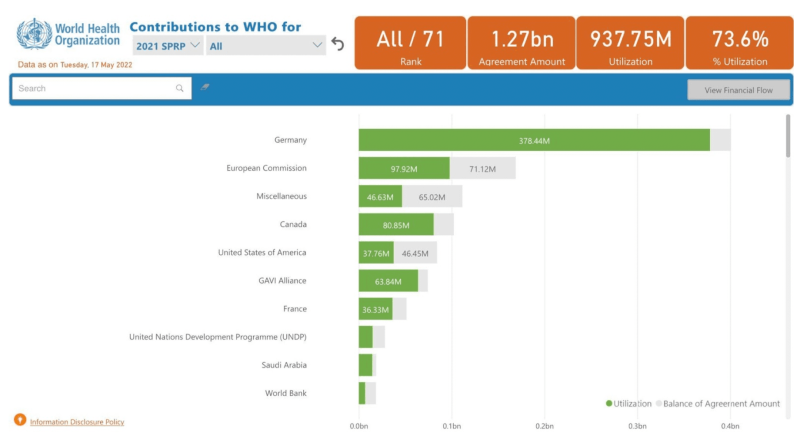
Task: Click the 1.27bn Agreement Amount card
Action: click(x=521, y=43)
